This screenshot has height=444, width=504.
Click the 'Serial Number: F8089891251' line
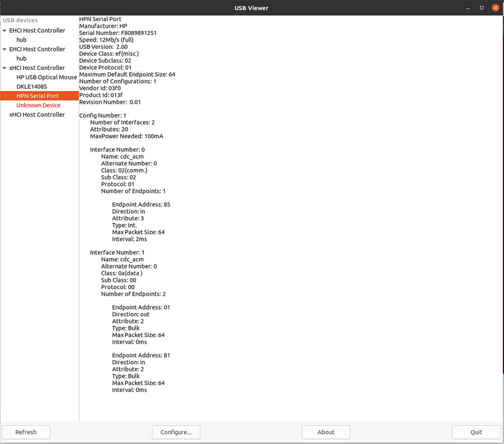click(118, 33)
